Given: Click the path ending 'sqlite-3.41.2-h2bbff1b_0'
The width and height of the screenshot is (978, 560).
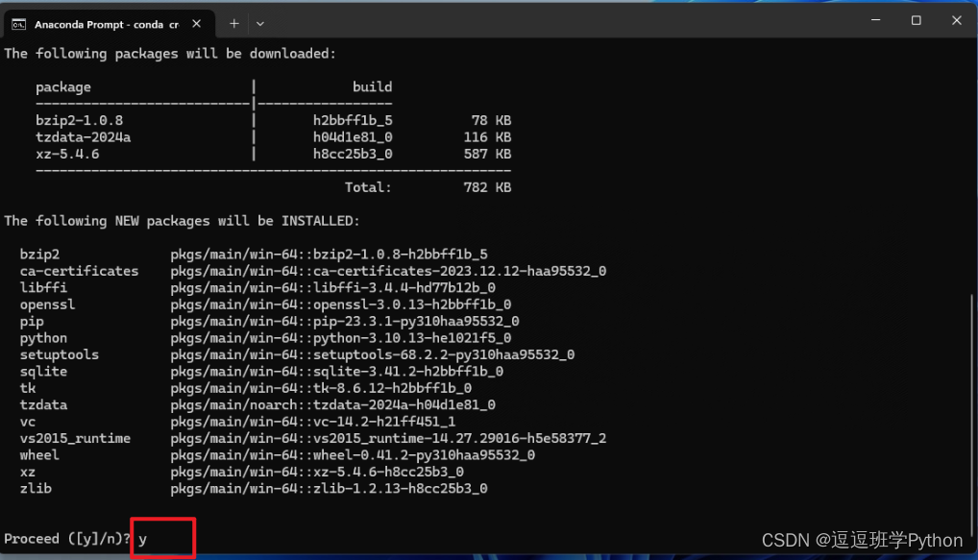Looking at the screenshot, I should (x=337, y=372).
